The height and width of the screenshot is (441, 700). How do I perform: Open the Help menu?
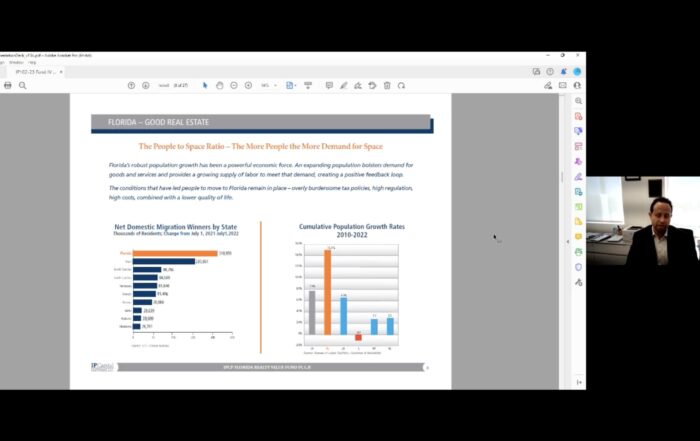tap(33, 62)
